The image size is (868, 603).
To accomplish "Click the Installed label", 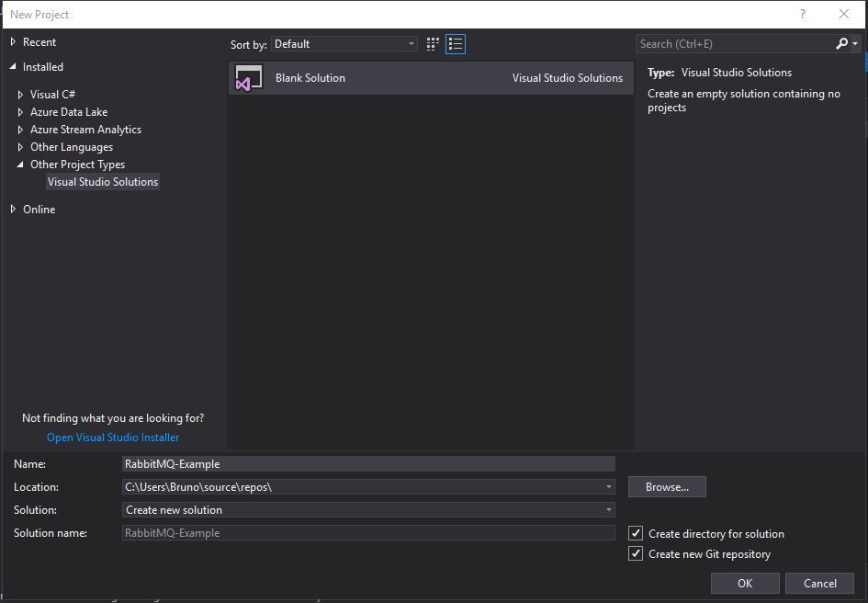I will [x=42, y=66].
